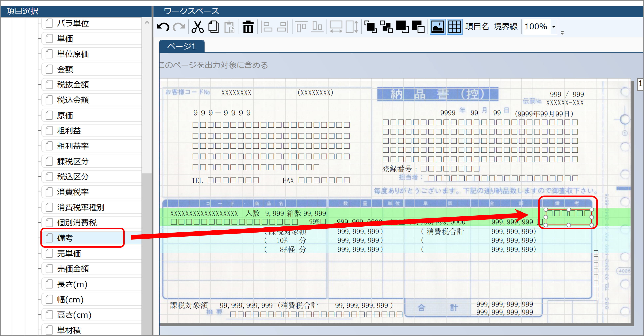Select 消費税率種別 item
The width and height of the screenshot is (644, 336).
(x=91, y=207)
